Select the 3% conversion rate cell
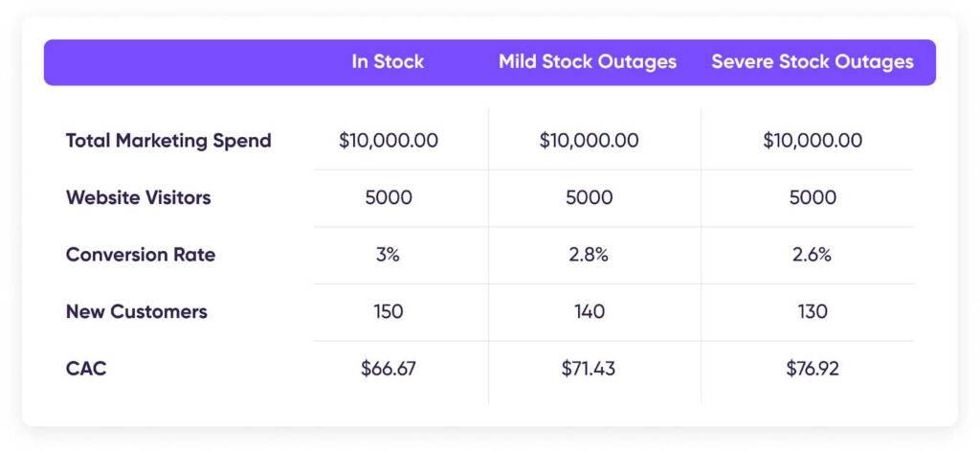Image resolution: width=980 pixels, height=452 pixels. click(389, 255)
